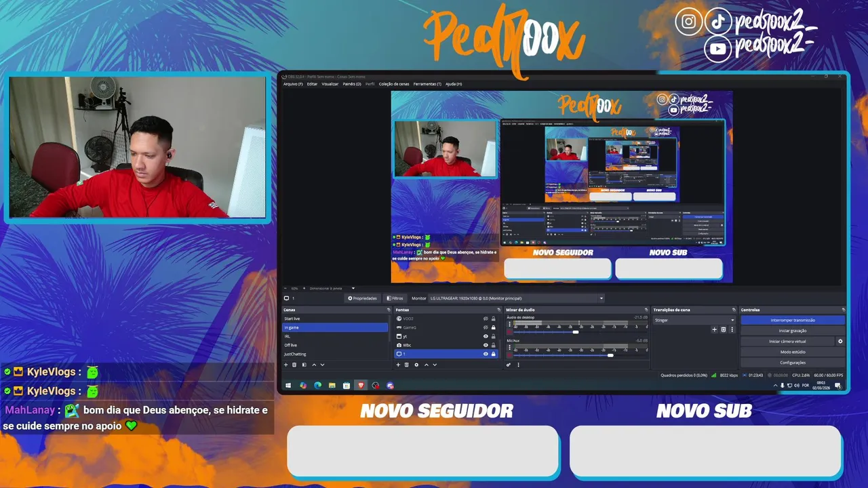This screenshot has height=488, width=868.
Task: Toggle lock on the VOD2 source
Action: [493, 319]
